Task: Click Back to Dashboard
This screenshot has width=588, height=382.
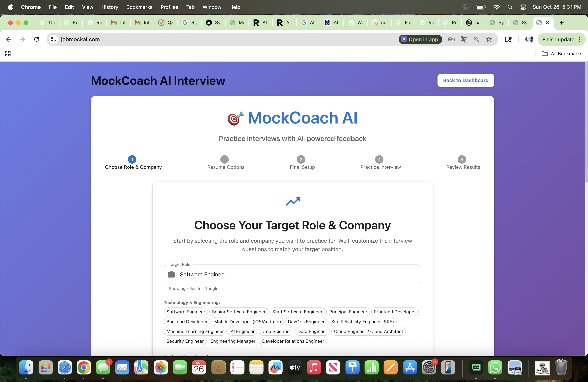Action: coord(465,80)
